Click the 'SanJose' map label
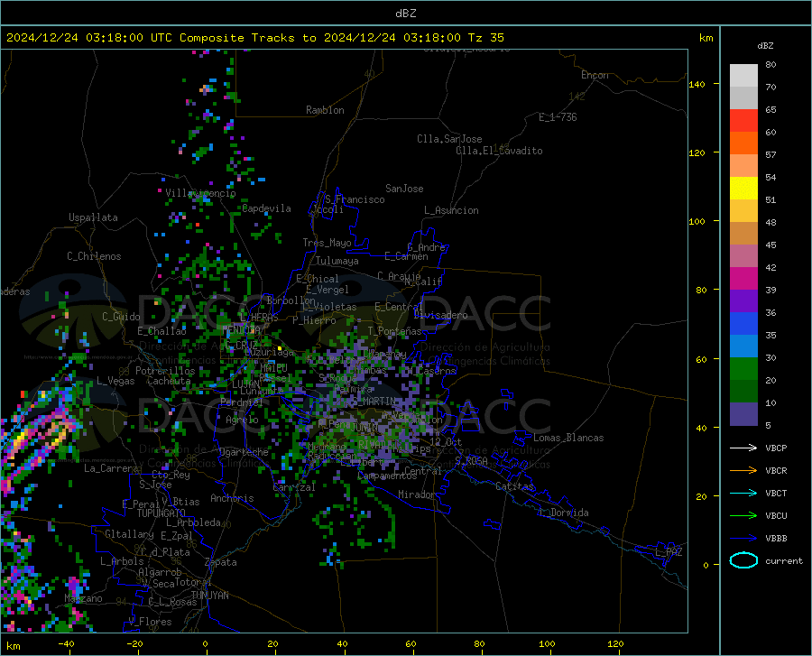This screenshot has height=656, width=812. pos(404,189)
